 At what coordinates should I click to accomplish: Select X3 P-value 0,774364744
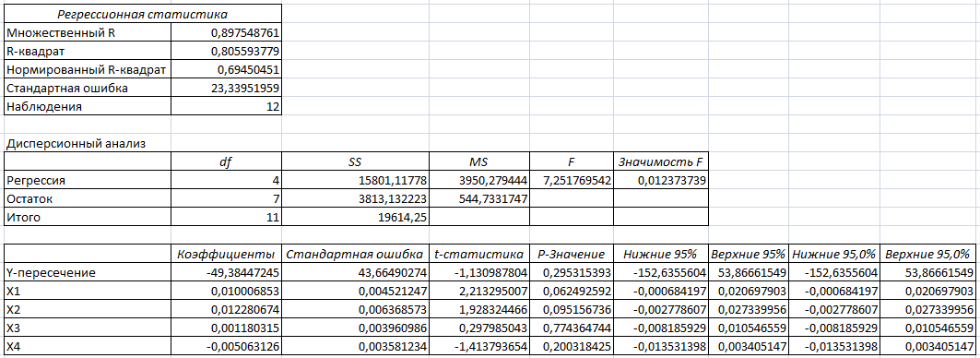pyautogui.click(x=572, y=328)
